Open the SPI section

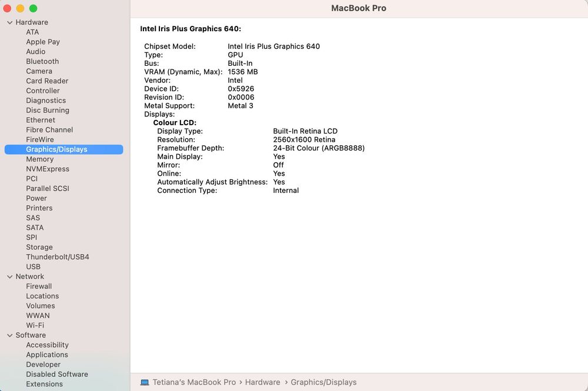click(x=32, y=238)
